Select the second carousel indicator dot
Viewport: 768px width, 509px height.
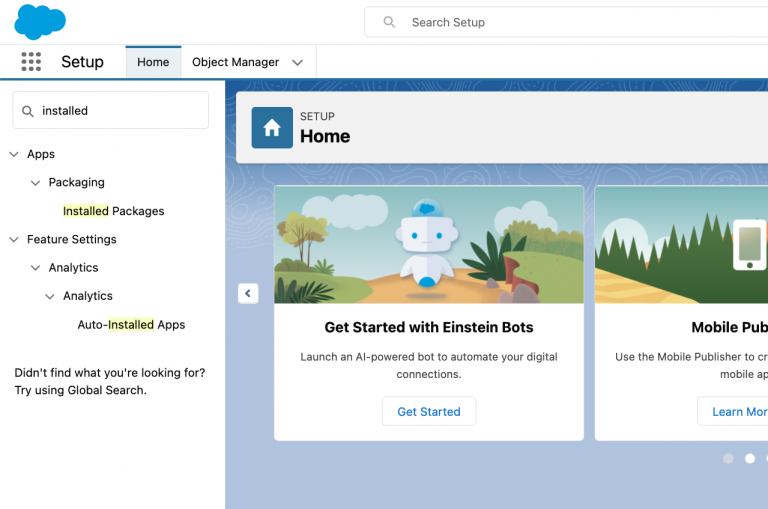click(750, 459)
